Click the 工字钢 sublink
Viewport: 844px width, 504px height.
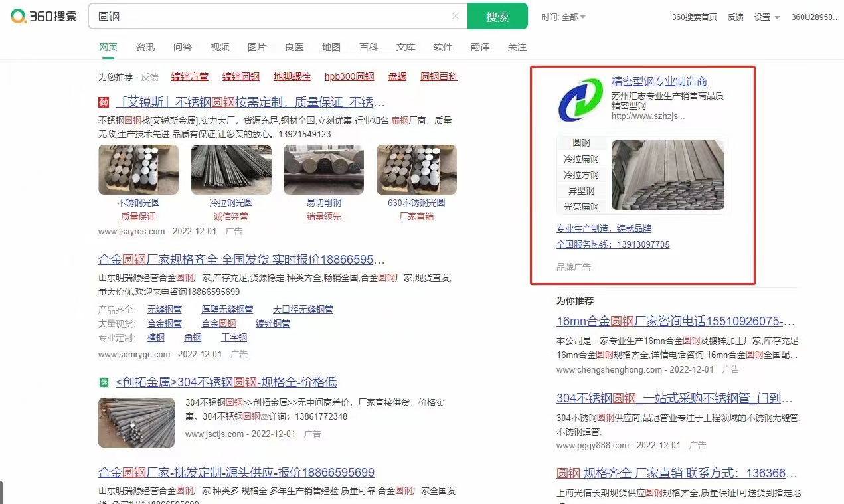(234, 337)
